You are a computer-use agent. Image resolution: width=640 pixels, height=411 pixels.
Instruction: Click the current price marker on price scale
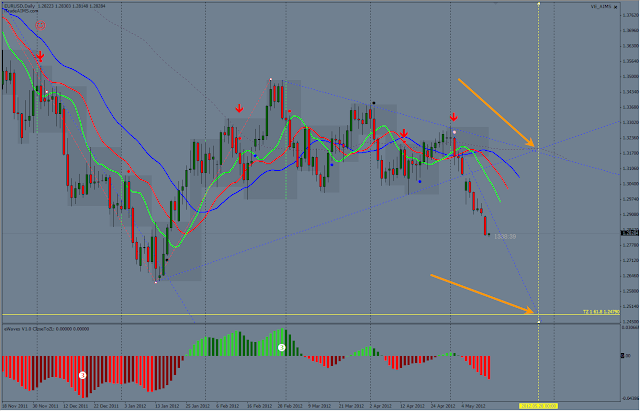[x=630, y=233]
